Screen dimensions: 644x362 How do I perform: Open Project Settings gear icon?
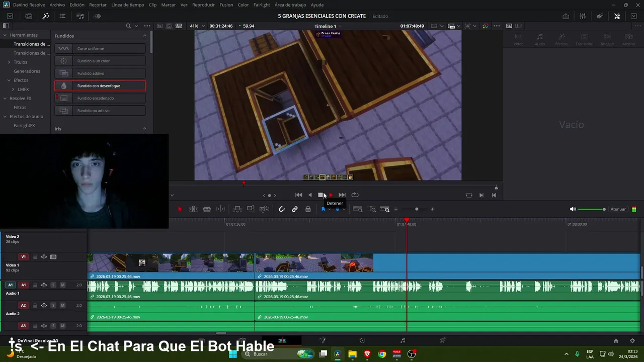[x=632, y=340]
